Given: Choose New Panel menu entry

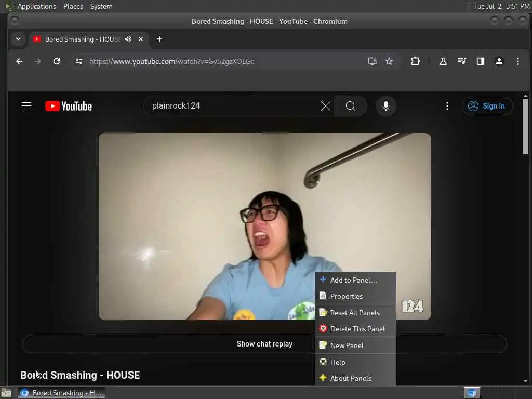Looking at the screenshot, I should click(x=355, y=345).
